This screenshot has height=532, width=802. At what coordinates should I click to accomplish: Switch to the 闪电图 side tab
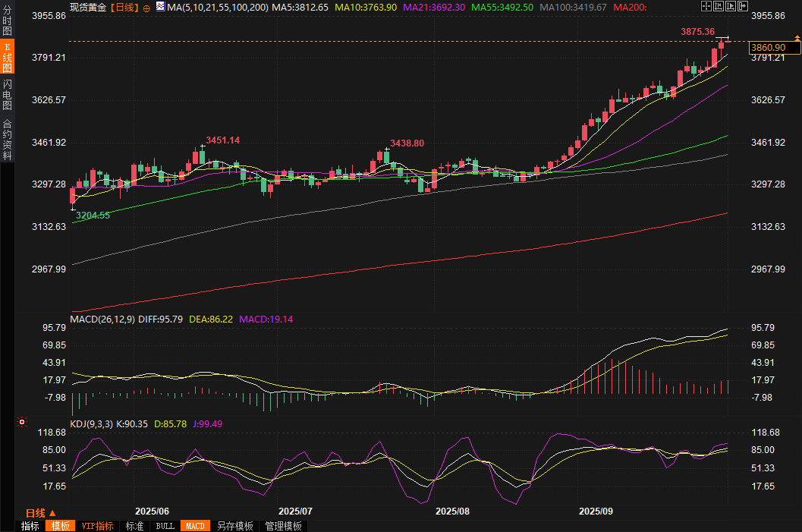coord(7,95)
